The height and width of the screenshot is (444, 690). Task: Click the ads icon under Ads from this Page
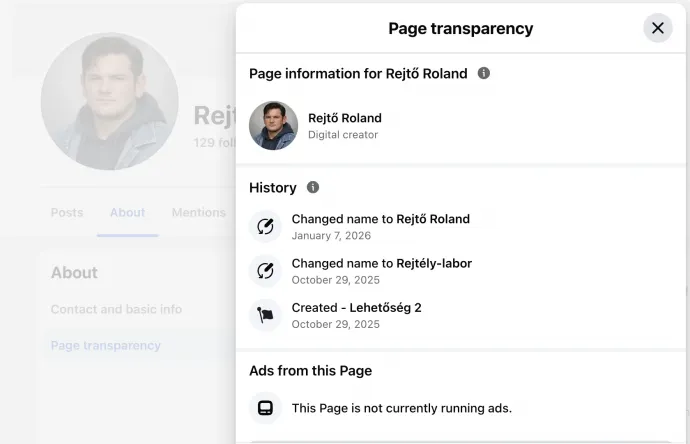tap(265, 408)
